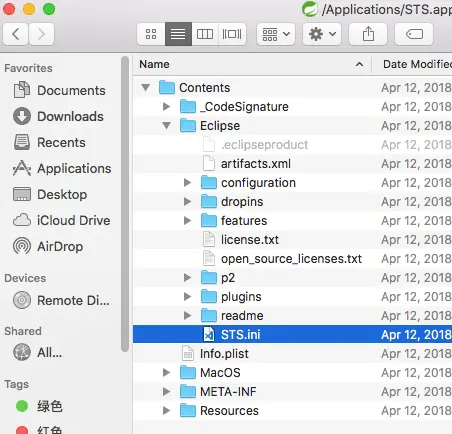Expand the configuration folder
This screenshot has width=452, height=434.
coord(187,183)
